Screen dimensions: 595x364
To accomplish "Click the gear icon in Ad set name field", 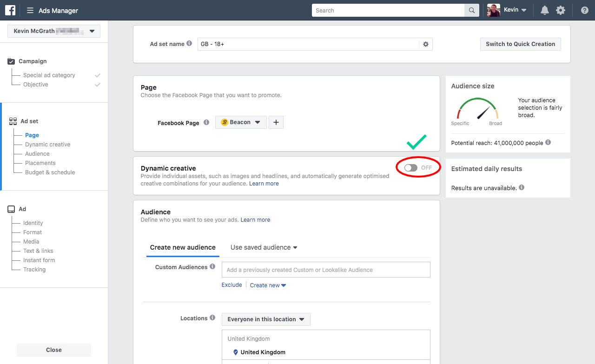I will 425,44.
